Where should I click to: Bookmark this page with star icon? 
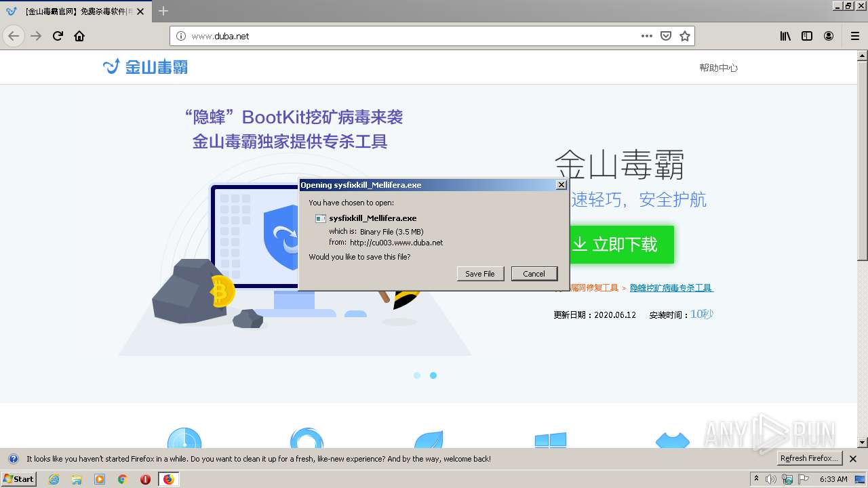pyautogui.click(x=685, y=36)
